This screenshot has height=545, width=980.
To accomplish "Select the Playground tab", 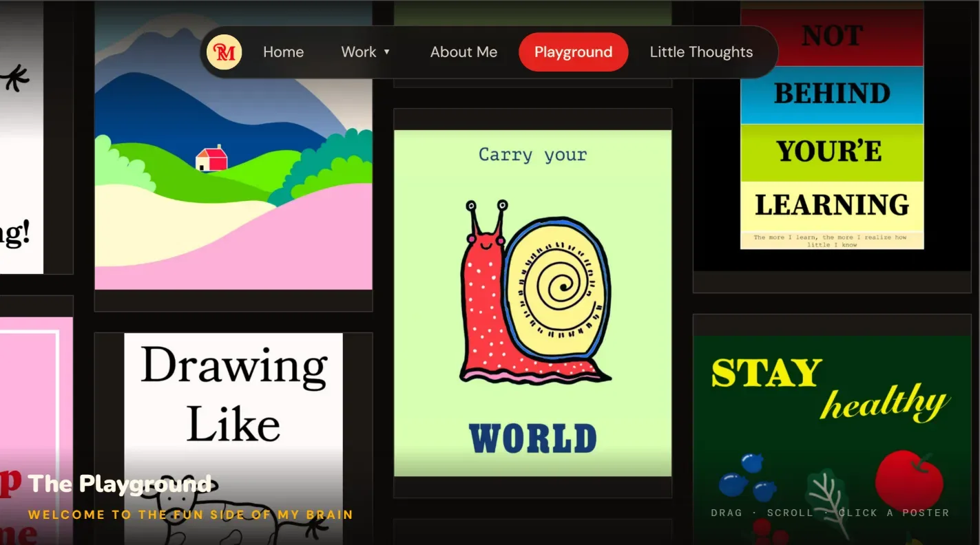I will [x=573, y=52].
